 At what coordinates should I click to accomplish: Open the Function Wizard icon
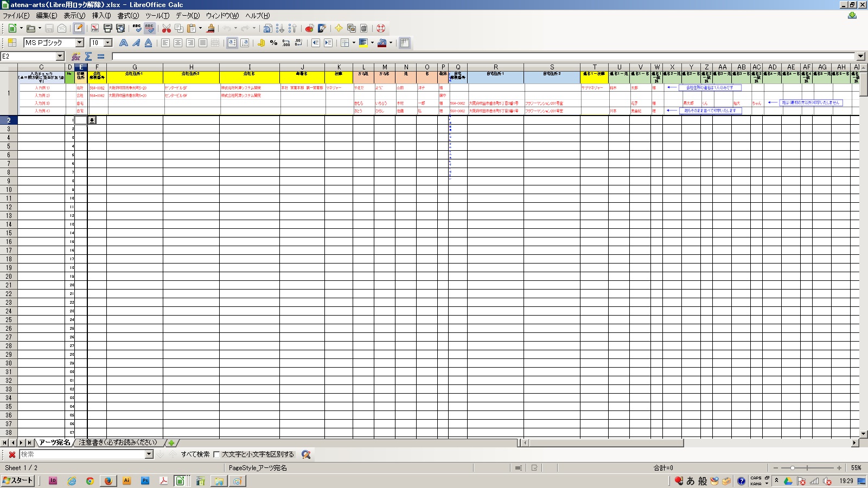tap(76, 56)
